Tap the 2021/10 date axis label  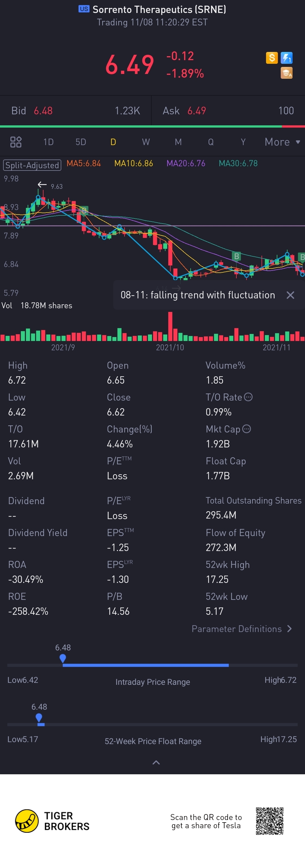(170, 347)
